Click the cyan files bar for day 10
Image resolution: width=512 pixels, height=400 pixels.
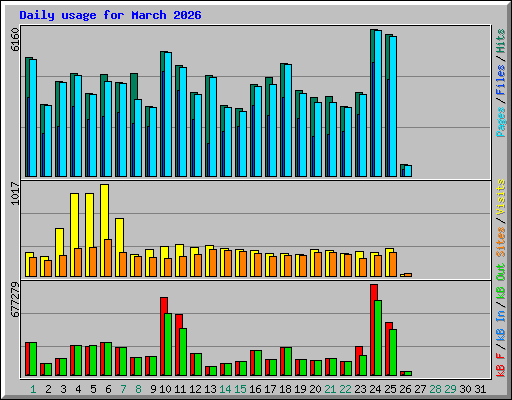point(168,114)
